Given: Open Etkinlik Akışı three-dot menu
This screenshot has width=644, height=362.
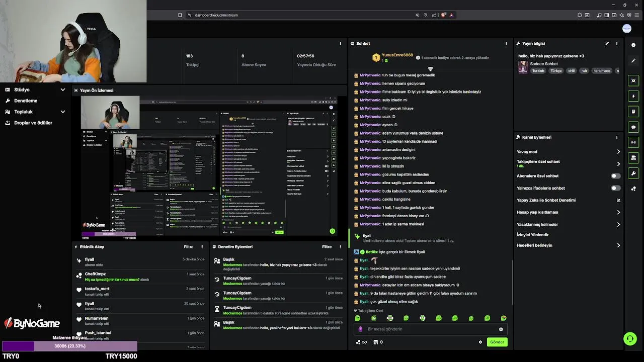Looking at the screenshot, I should tap(202, 247).
